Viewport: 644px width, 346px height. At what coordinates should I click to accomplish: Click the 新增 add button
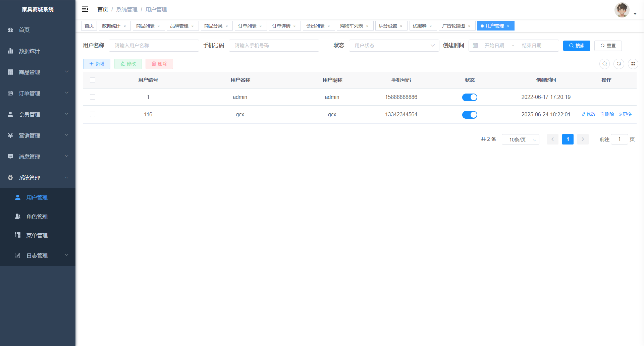click(97, 64)
